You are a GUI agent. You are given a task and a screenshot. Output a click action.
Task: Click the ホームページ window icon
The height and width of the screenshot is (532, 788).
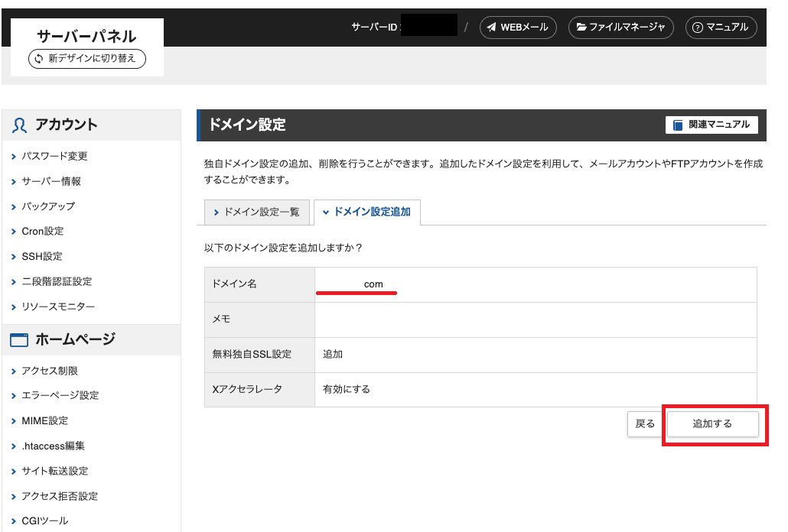[x=19, y=340]
